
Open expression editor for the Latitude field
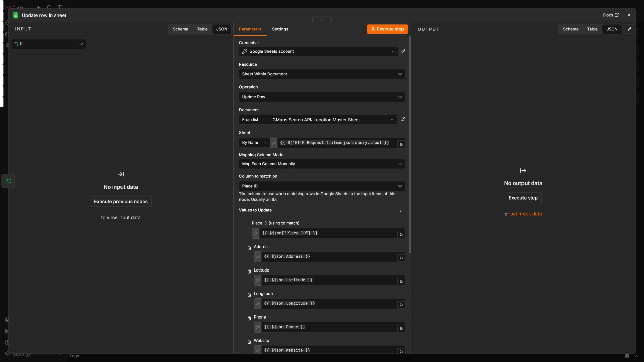pos(401,281)
